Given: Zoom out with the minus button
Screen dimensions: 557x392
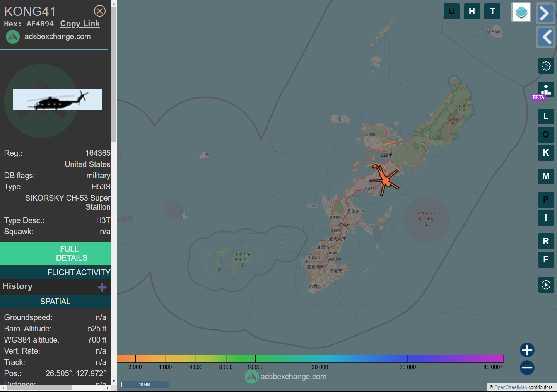Looking at the screenshot, I should tap(527, 368).
